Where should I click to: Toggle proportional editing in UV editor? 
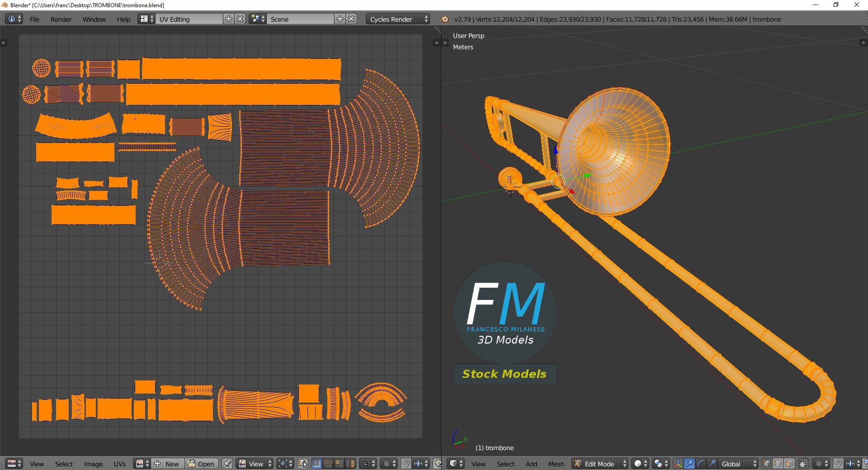[389, 464]
